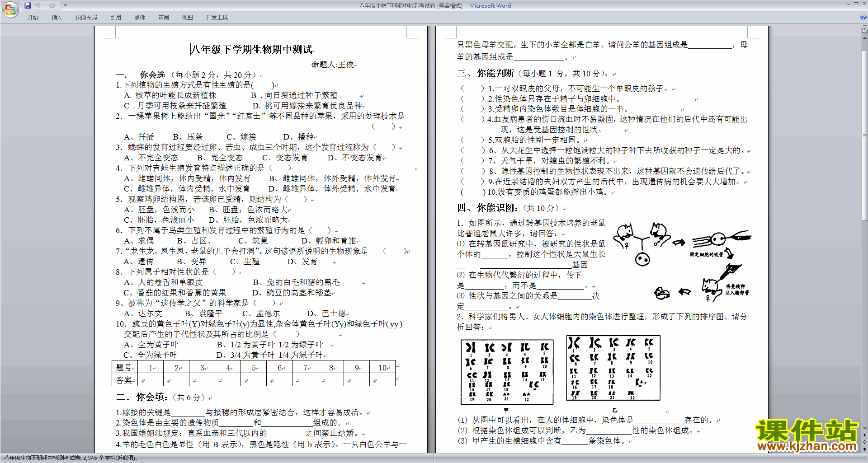Screen dimensions: 868x463
Task: Click answer table cell under number 5
Action: [x=253, y=380]
